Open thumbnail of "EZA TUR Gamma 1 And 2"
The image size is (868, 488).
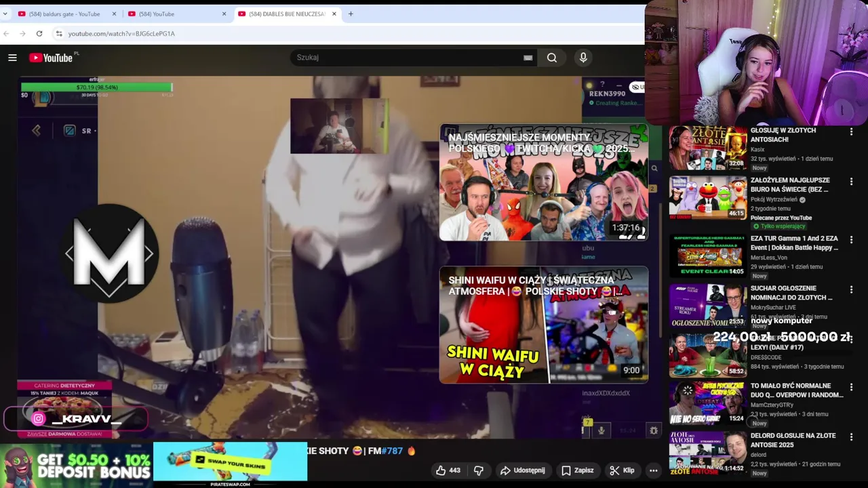(708, 256)
